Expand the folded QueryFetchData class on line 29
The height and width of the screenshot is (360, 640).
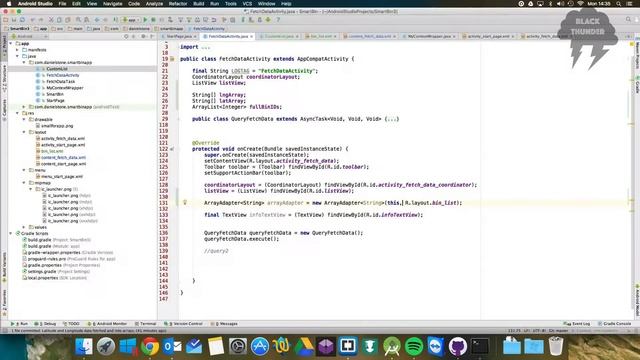[x=392, y=119]
